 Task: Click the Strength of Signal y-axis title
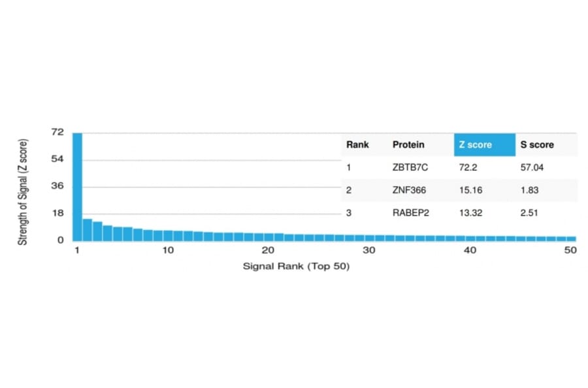click(23, 192)
